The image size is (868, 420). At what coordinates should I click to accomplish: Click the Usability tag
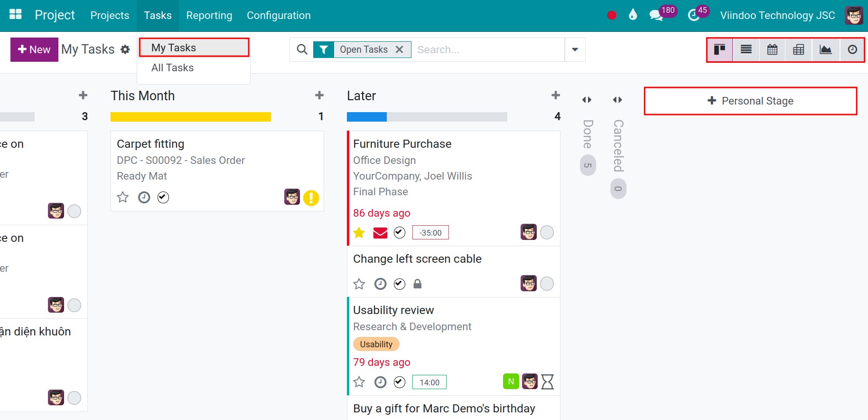tap(376, 344)
